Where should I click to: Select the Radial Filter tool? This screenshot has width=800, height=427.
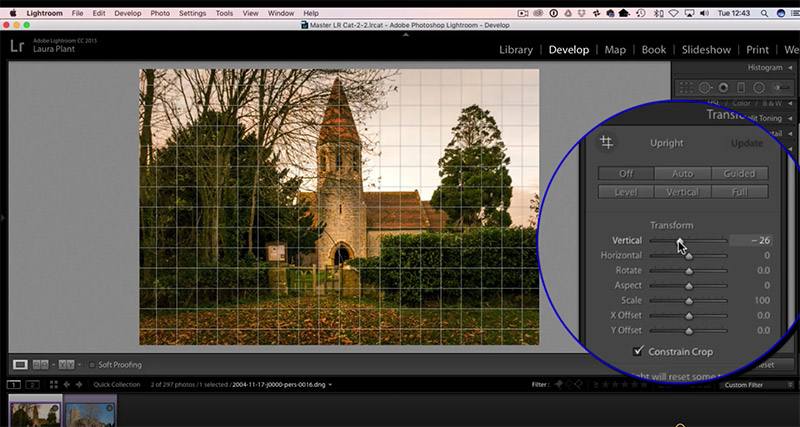[759, 88]
